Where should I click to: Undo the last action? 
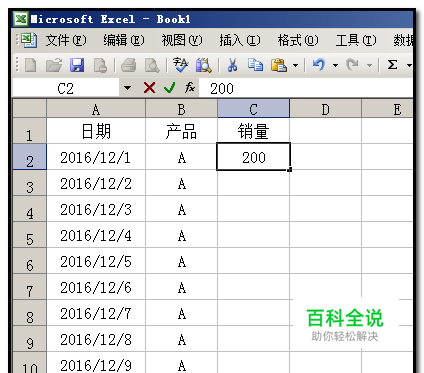click(x=319, y=64)
